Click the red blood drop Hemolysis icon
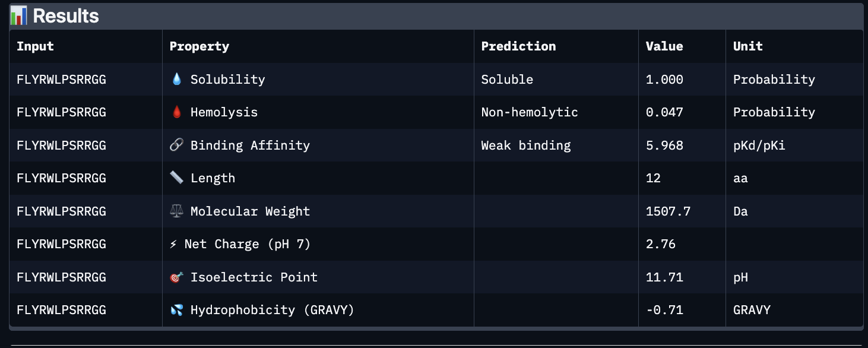This screenshot has height=348, width=868. point(176,112)
